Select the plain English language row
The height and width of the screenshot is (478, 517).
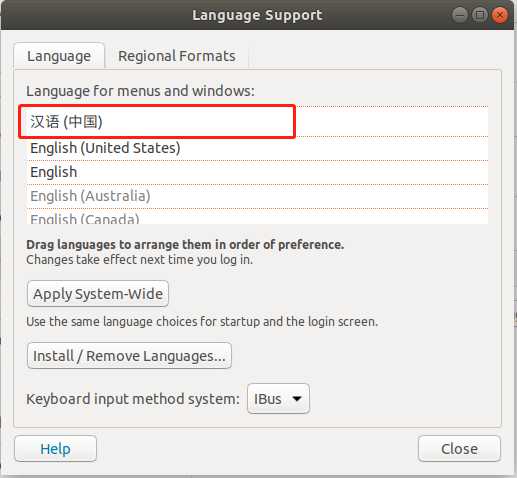257,172
